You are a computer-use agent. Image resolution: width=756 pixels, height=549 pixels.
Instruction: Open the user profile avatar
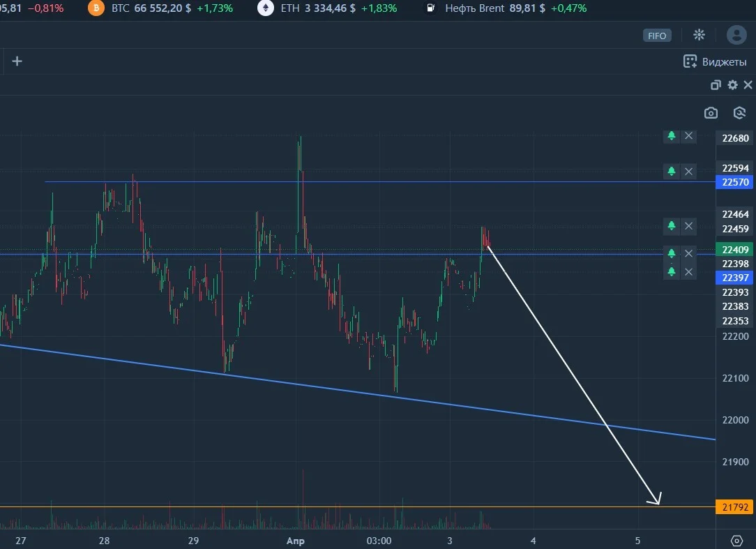tap(736, 35)
